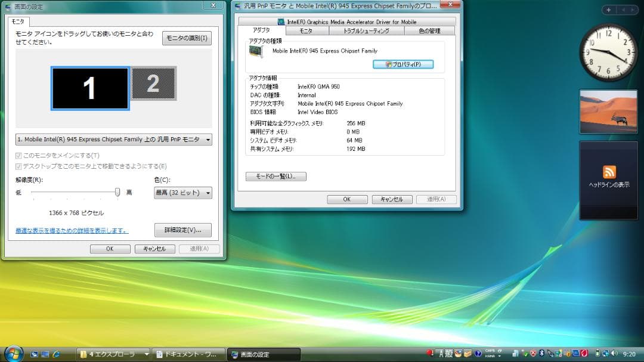Open the security center tray icon

tap(534, 353)
